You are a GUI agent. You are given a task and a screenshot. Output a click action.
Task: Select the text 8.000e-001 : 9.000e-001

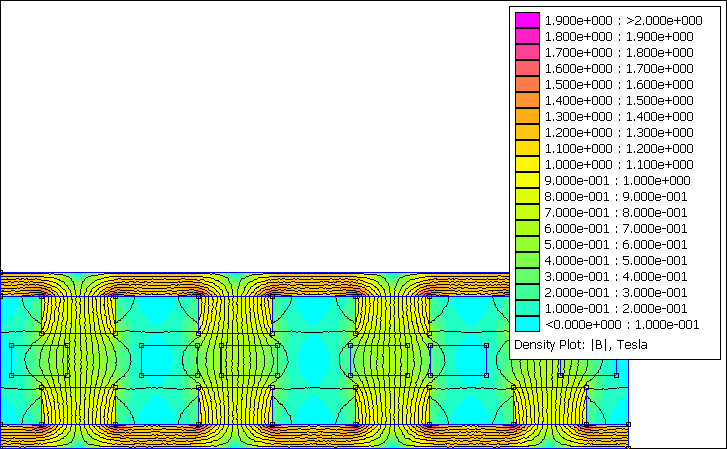(616, 197)
